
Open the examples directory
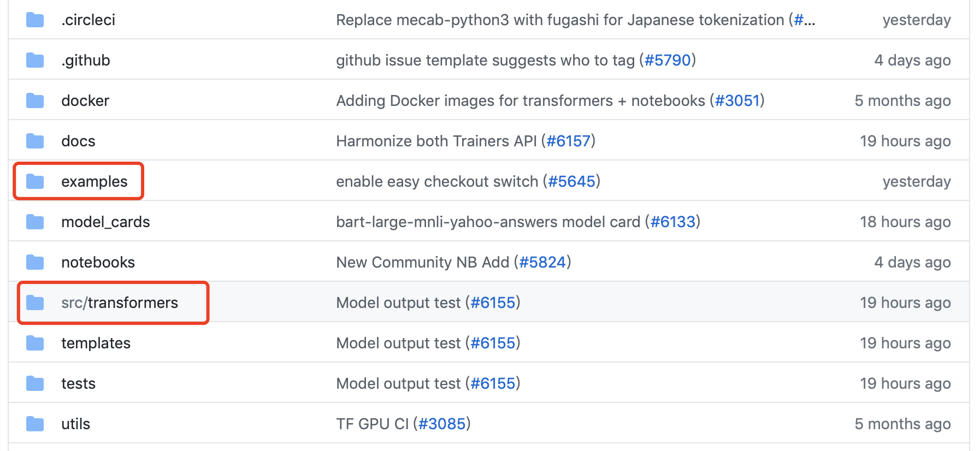click(95, 182)
